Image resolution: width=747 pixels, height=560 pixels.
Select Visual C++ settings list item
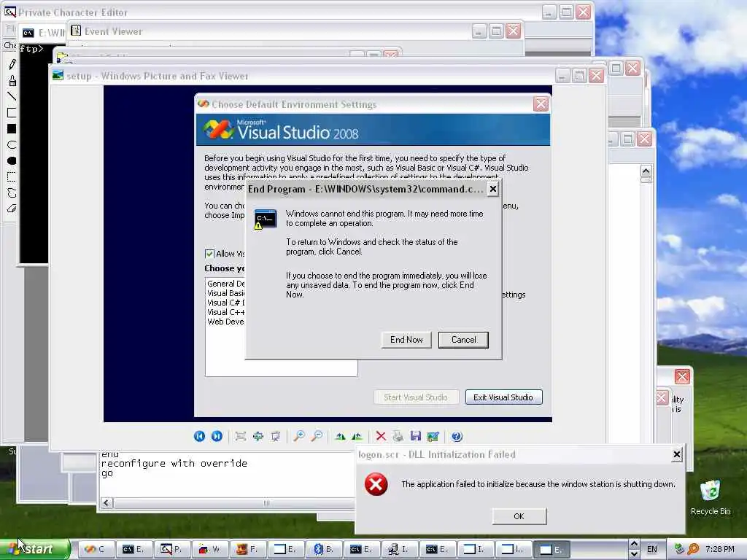[226, 312]
